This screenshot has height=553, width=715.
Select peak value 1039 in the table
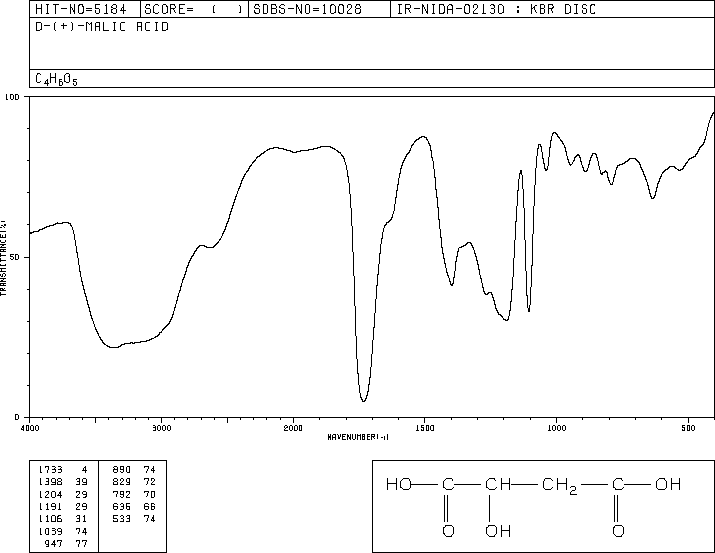51,531
